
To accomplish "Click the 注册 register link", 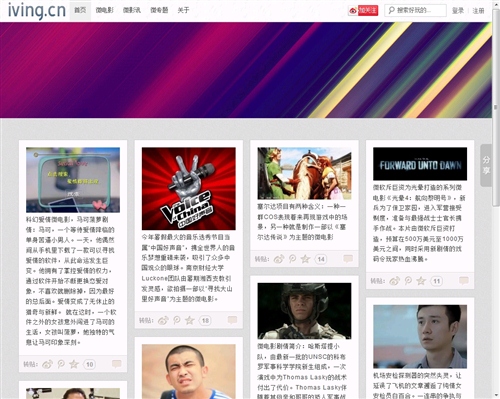I will point(478,11).
